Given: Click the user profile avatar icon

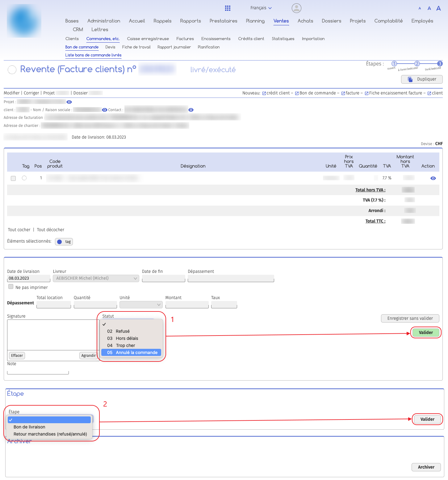Looking at the screenshot, I should (x=296, y=8).
